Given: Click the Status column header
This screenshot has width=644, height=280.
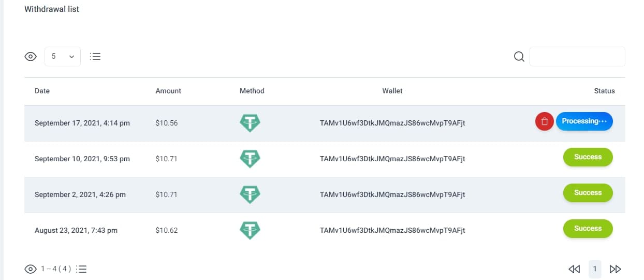Looking at the screenshot, I should click(x=604, y=91).
